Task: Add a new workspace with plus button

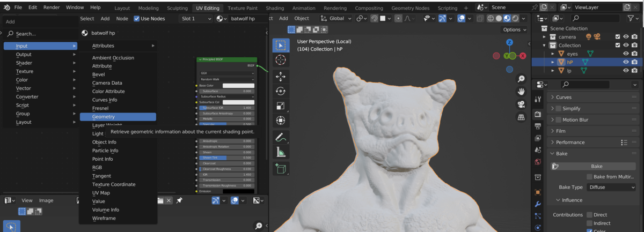Action: (x=466, y=8)
